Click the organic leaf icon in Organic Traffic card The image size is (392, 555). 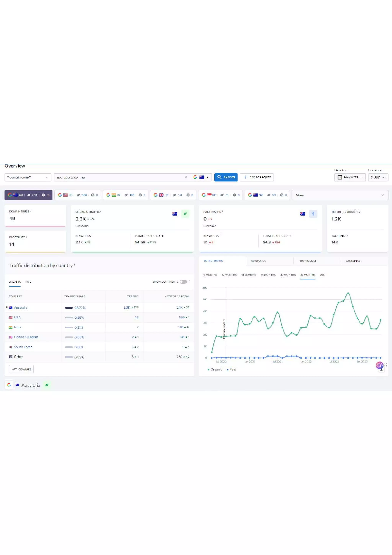185,214
